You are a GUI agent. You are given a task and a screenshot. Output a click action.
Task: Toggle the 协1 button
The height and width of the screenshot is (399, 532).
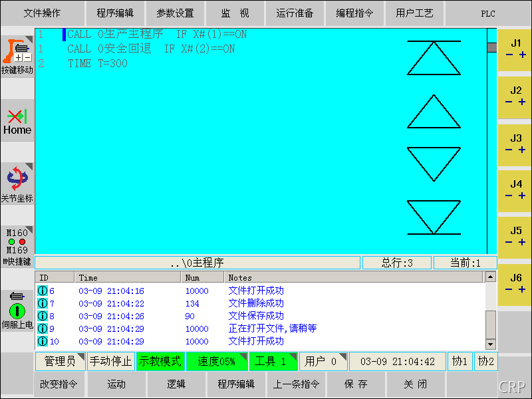(460, 361)
